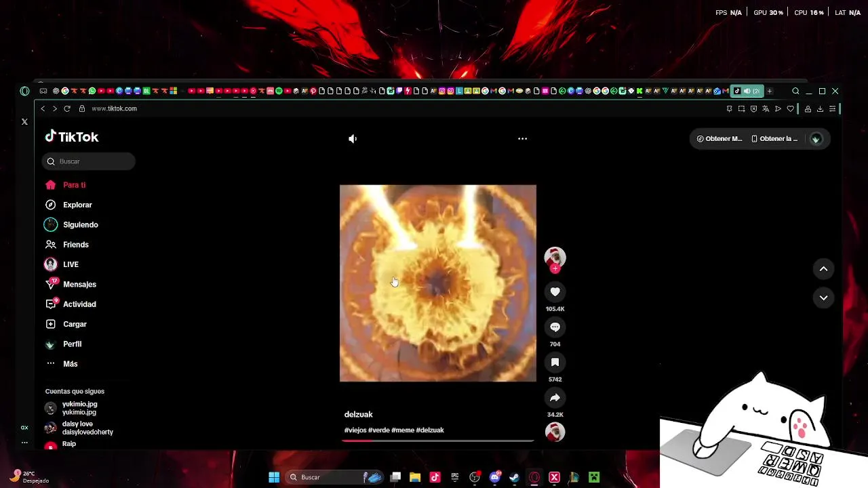Click the padlock site info icon

point(82,108)
